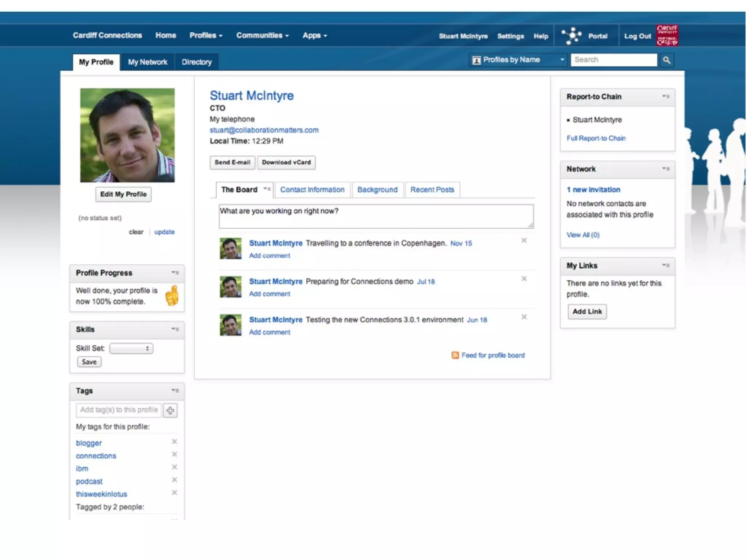The image size is (747, 560).
Task: Click the search magnifier icon
Action: click(666, 60)
